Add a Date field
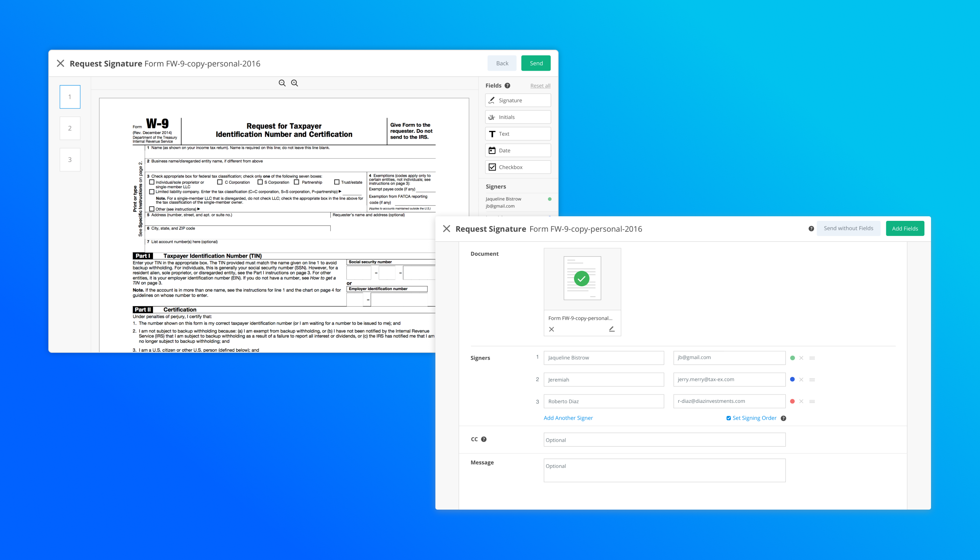 click(518, 150)
